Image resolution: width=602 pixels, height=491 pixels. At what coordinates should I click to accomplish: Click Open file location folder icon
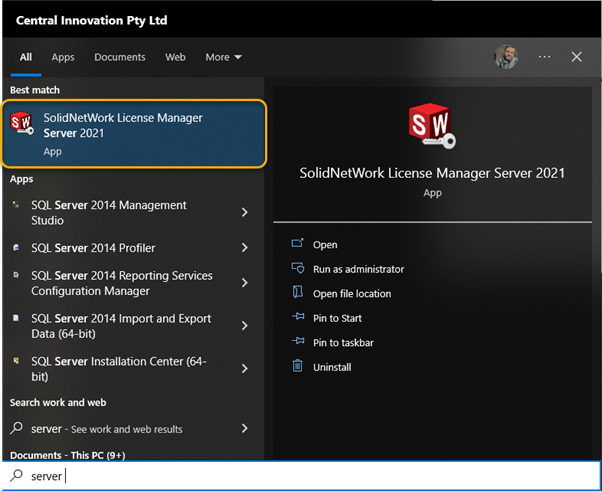[x=298, y=293]
